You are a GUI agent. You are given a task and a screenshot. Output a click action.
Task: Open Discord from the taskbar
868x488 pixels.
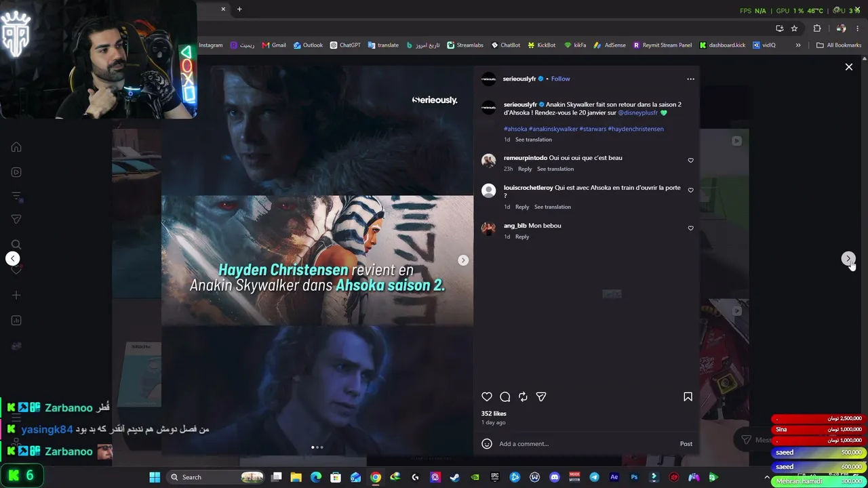click(x=555, y=477)
